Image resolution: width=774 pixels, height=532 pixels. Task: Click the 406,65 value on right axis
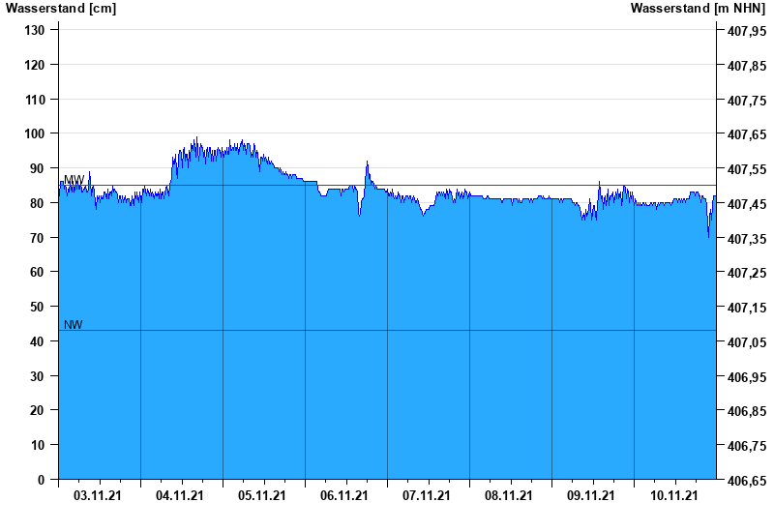[747, 481]
